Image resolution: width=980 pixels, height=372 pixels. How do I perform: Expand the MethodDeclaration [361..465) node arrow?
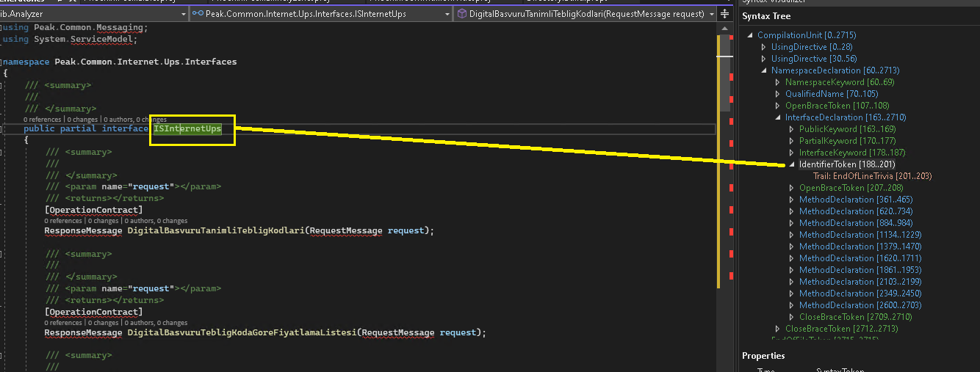point(792,200)
